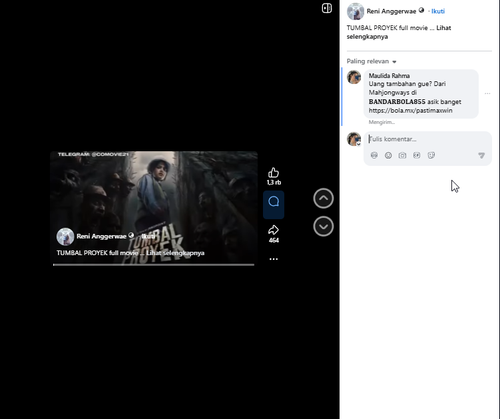Click the 464 share count

pos(274,240)
